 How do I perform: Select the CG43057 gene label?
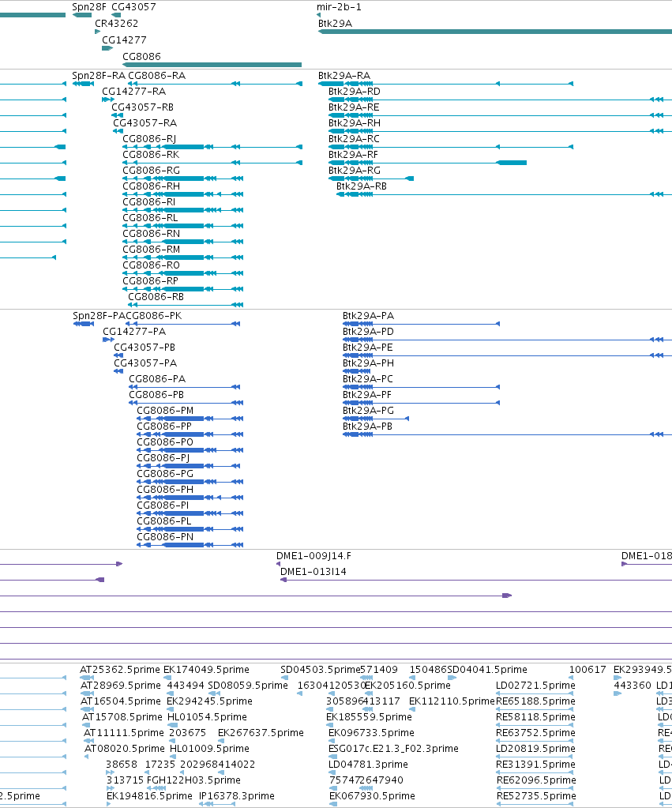[133, 6]
